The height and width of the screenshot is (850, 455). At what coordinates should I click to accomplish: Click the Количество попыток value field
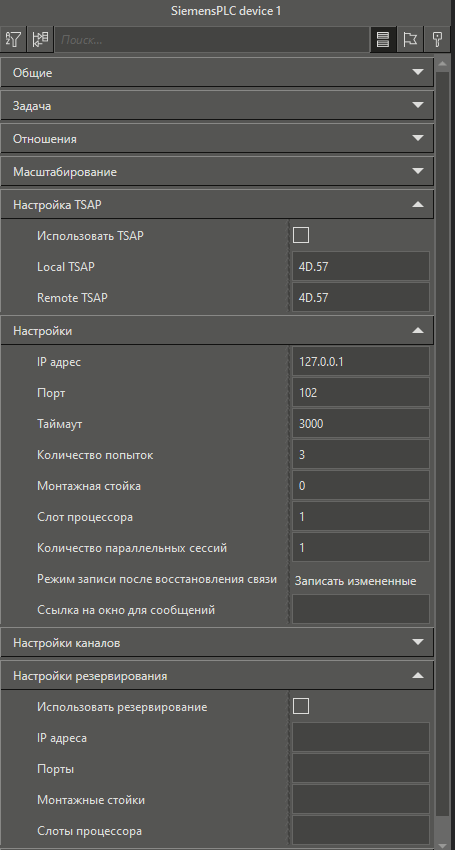pos(361,454)
